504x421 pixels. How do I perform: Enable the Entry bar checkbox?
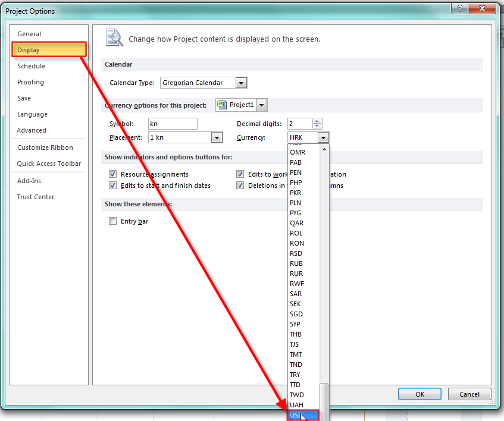(112, 221)
